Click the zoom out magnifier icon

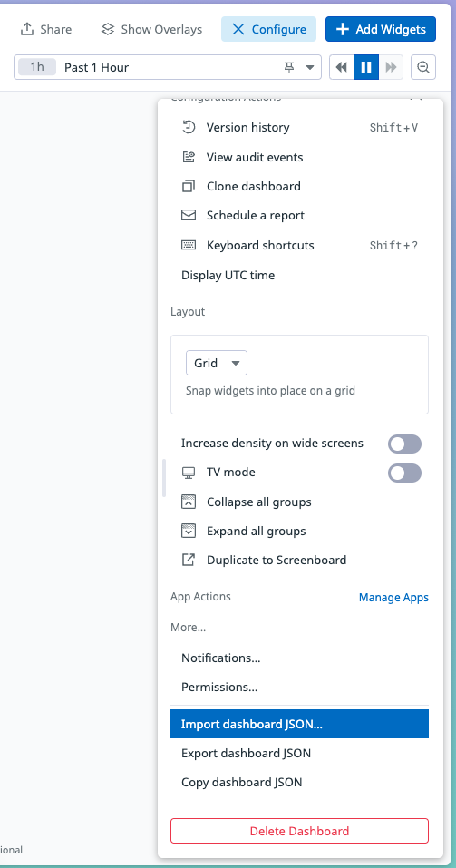(x=423, y=67)
